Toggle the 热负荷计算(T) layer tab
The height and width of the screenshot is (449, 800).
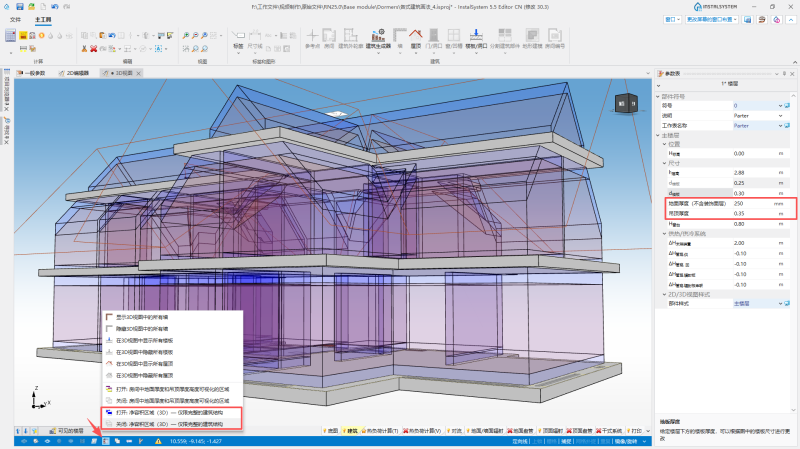[380, 431]
